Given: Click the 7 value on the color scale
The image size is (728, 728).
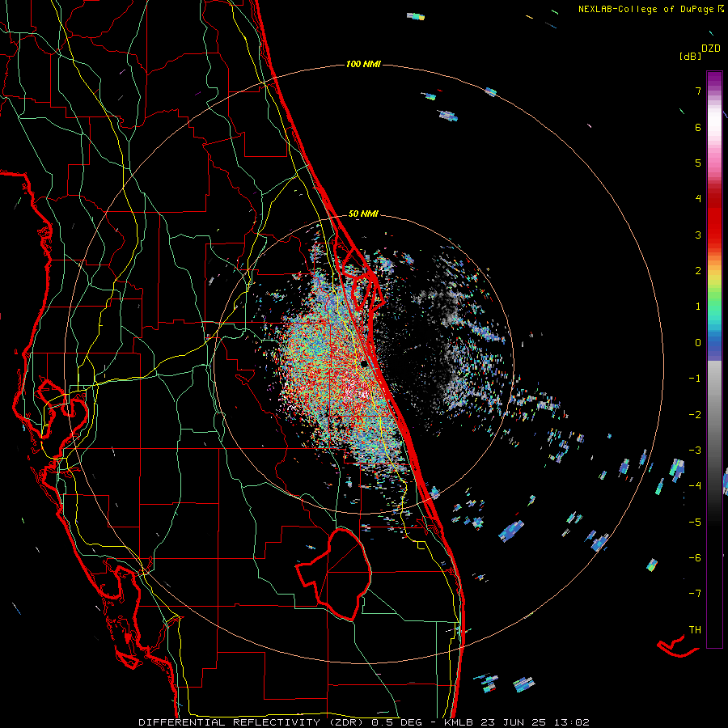Looking at the screenshot, I should pyautogui.click(x=698, y=91).
